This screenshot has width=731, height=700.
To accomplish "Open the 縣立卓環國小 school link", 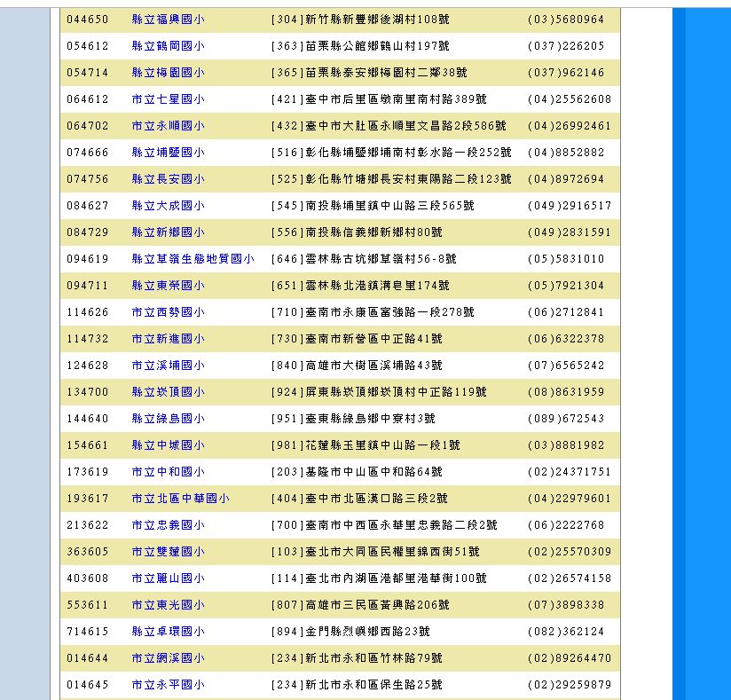I will 168,632.
